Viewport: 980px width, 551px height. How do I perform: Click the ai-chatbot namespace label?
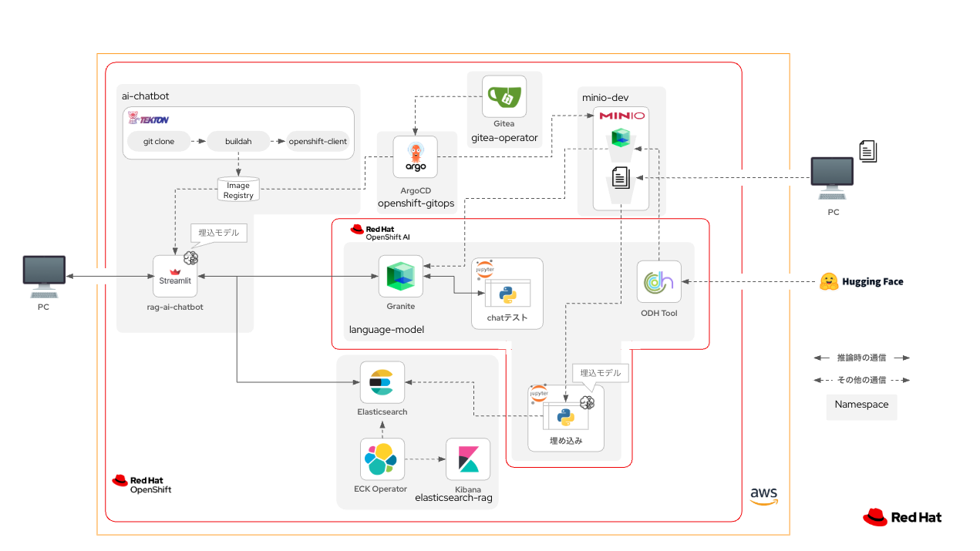(x=146, y=96)
